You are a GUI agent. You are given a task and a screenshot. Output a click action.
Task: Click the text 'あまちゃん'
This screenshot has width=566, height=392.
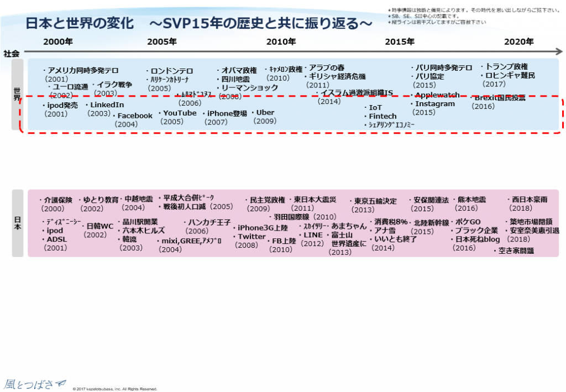(x=349, y=226)
